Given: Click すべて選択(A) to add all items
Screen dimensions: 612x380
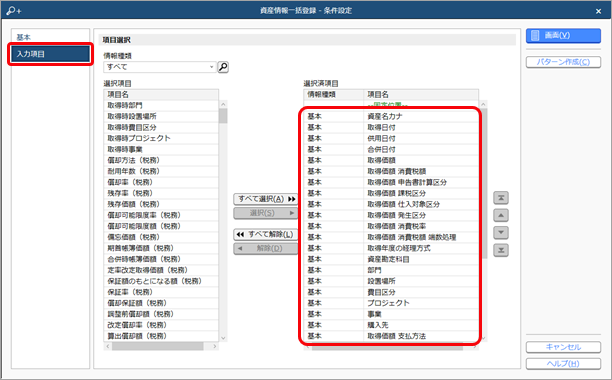Looking at the screenshot, I should click(266, 199).
